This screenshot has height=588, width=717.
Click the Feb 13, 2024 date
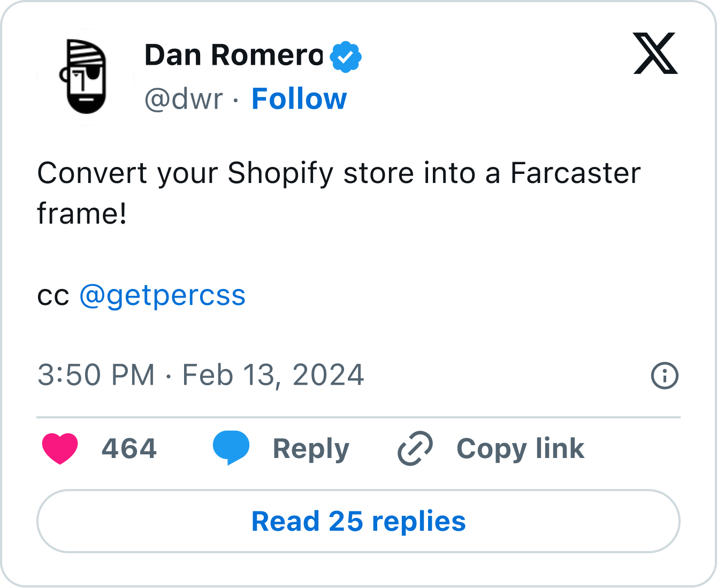pos(273,375)
